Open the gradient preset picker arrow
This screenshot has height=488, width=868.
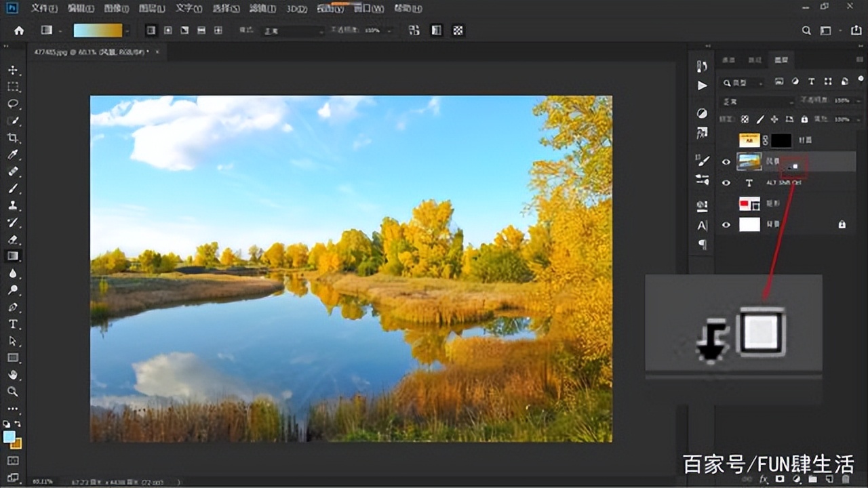127,31
